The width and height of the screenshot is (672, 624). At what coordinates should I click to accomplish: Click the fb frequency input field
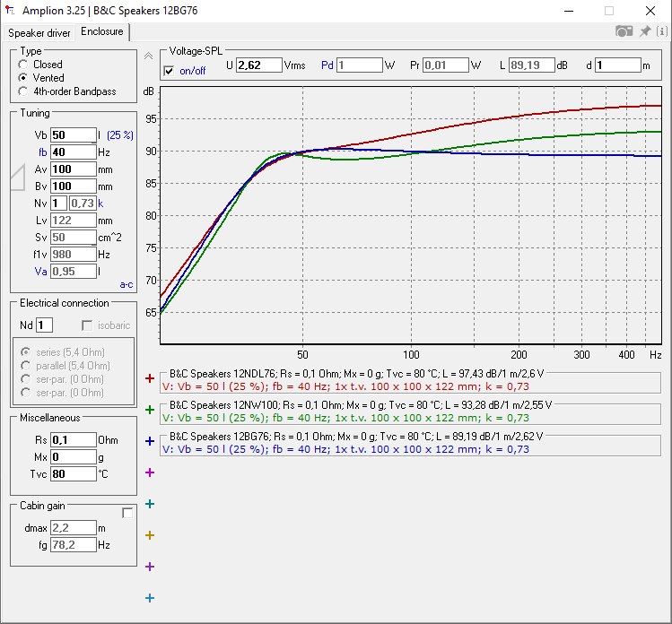(74, 152)
